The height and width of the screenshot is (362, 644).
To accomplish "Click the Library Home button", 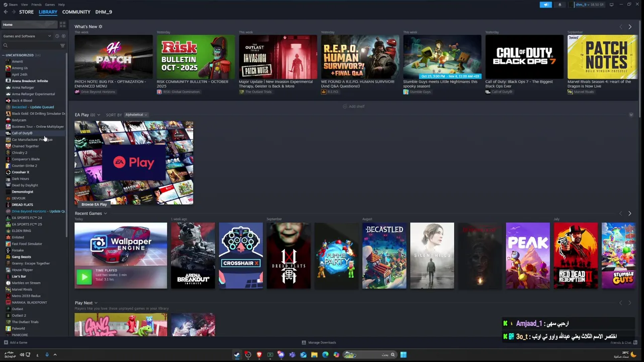I will tap(29, 25).
